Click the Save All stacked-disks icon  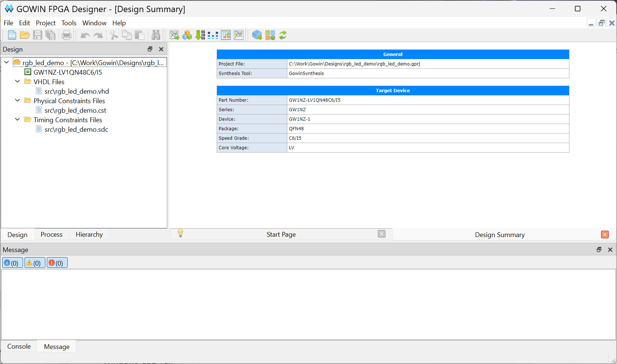click(x=51, y=35)
